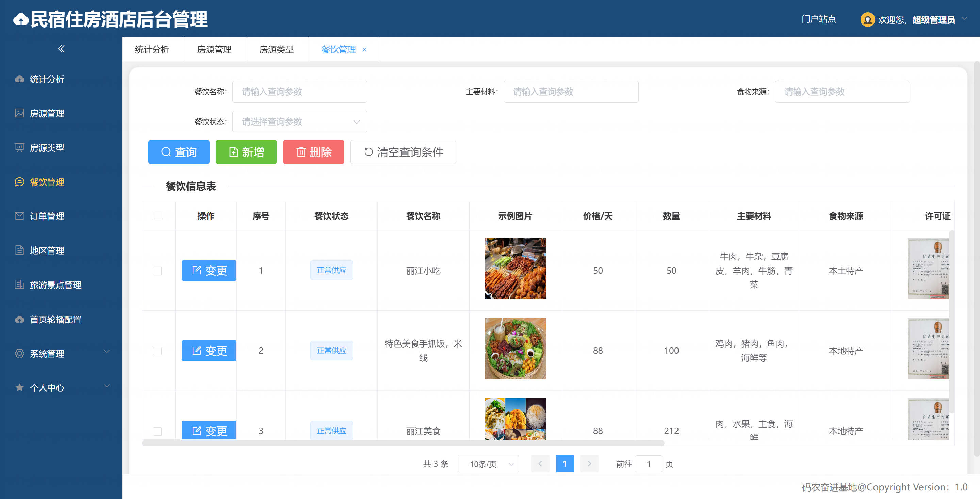Click the building icon for 旅游景点管理
This screenshot has width=980, height=499.
(19, 284)
